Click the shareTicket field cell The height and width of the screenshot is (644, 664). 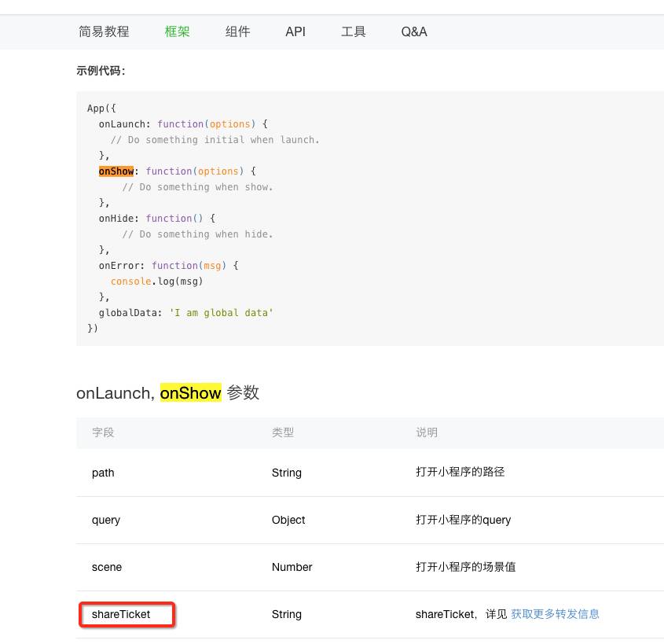point(121,614)
